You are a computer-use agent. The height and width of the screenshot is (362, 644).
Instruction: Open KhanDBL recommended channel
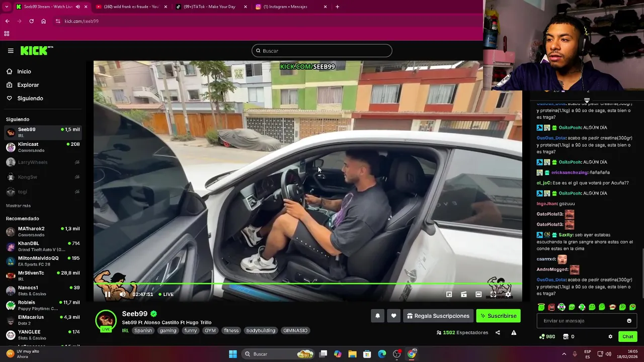coord(43,246)
